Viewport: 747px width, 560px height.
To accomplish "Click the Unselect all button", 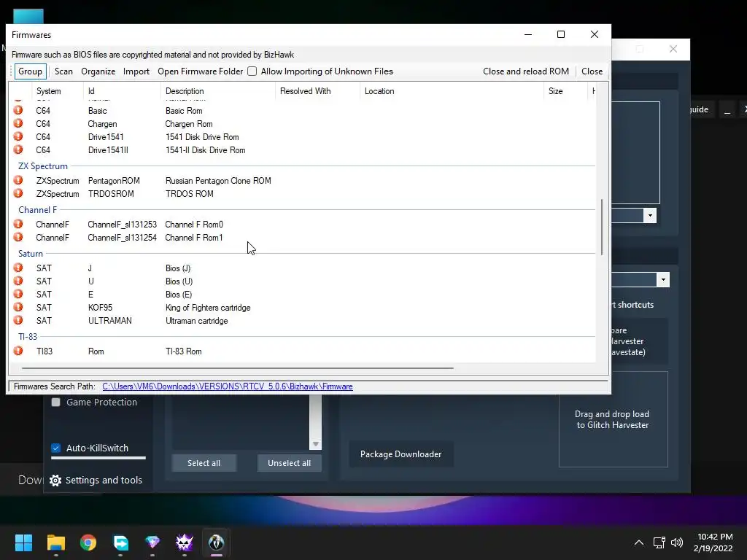I will click(x=289, y=463).
